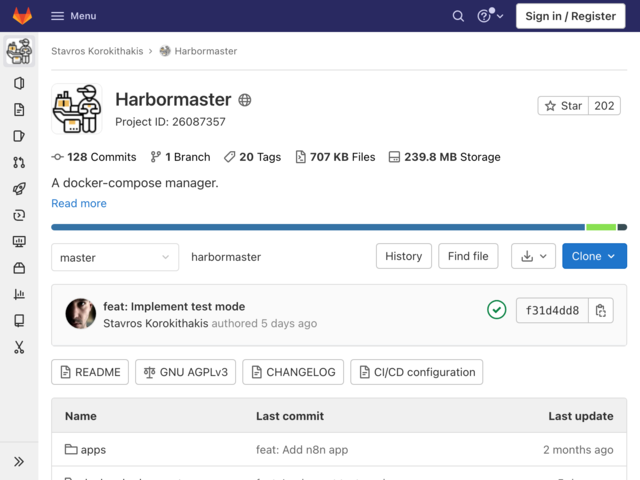Open commit 'feat: Implement test mode'

174,307
